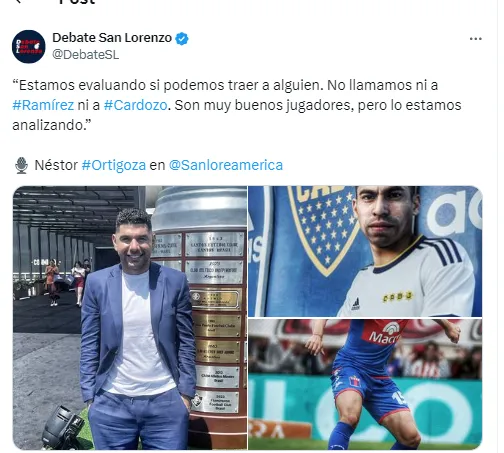
Task: Open the three-dot more options menu
Action: tap(475, 39)
